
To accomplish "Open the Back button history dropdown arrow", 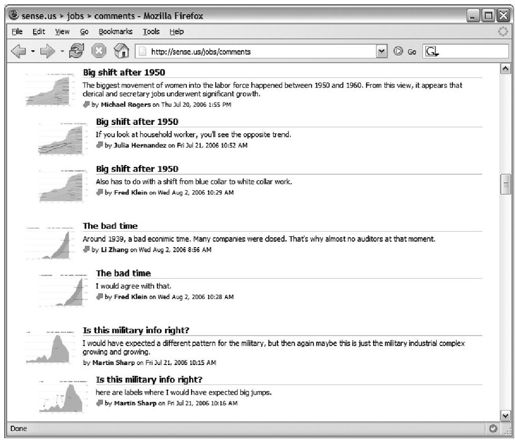I will (33, 51).
